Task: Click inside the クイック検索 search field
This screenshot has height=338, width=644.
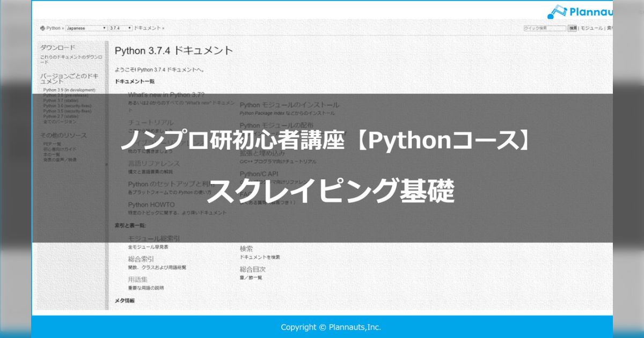Action: coord(543,28)
